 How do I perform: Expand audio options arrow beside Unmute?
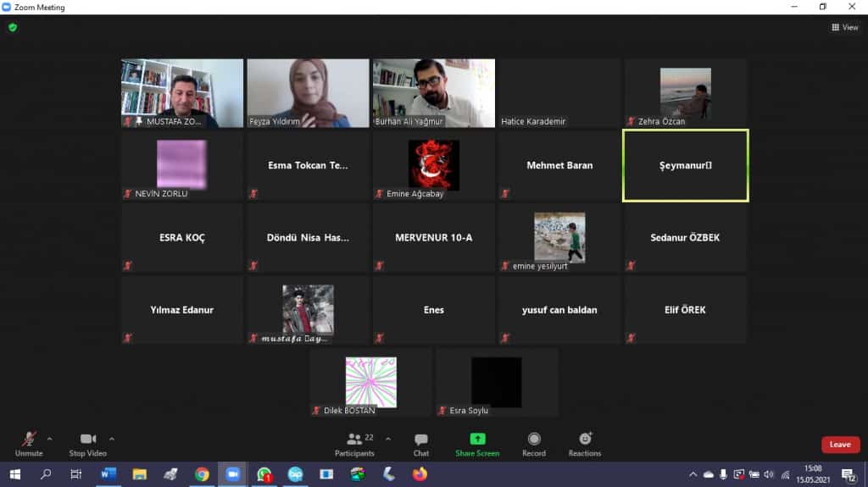tap(49, 439)
